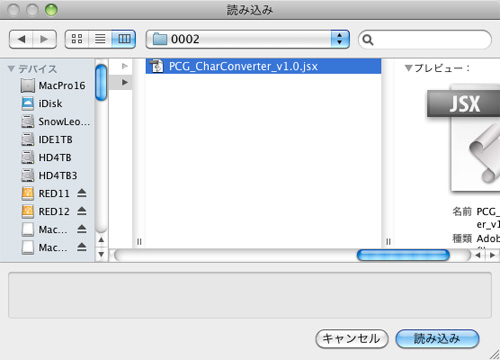Eject the RED11 volume
This screenshot has width=500, height=360.
click(x=82, y=193)
